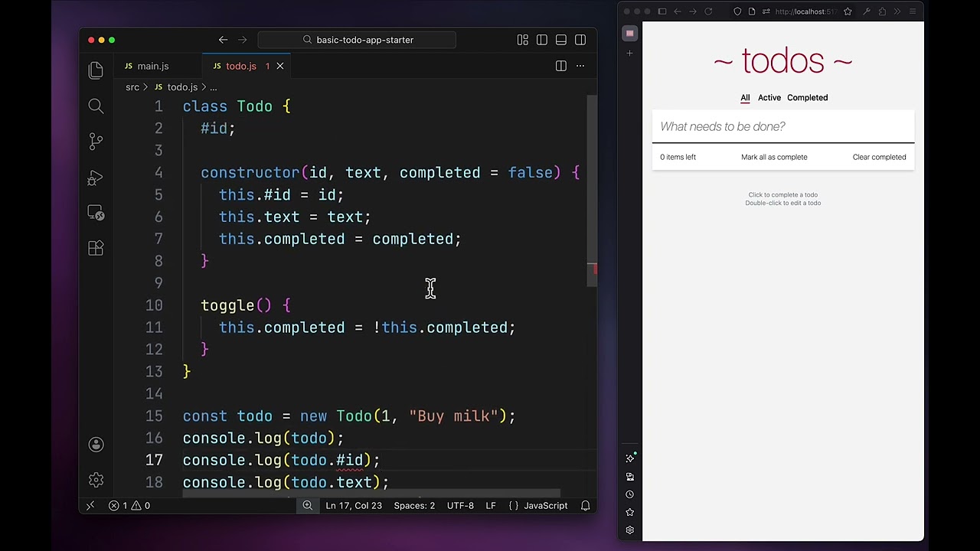Open a new tab with the plus button
The width and height of the screenshot is (980, 551).
coord(630,53)
